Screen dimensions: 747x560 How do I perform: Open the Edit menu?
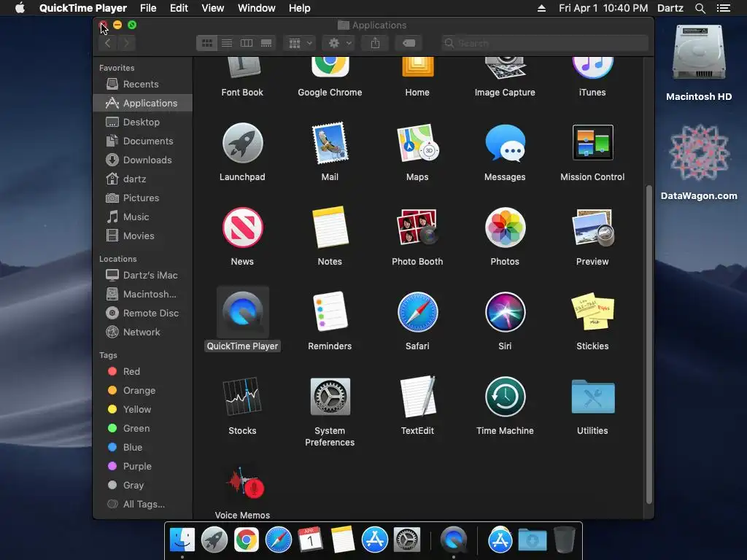click(179, 8)
